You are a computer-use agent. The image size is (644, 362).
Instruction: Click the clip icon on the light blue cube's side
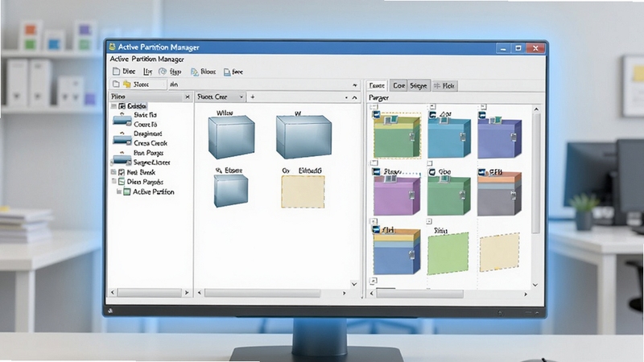click(x=463, y=137)
